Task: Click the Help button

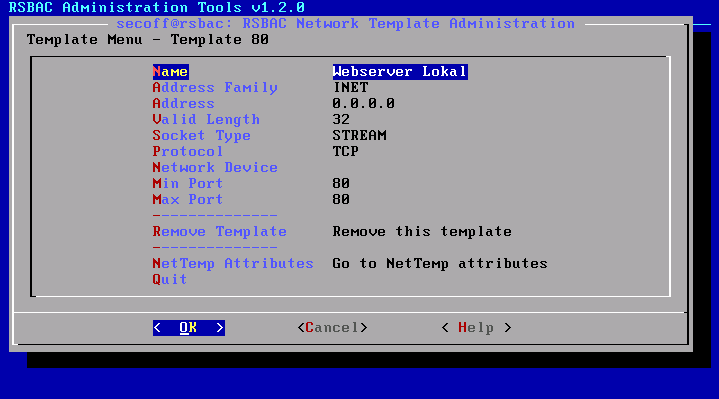Action: pos(476,328)
